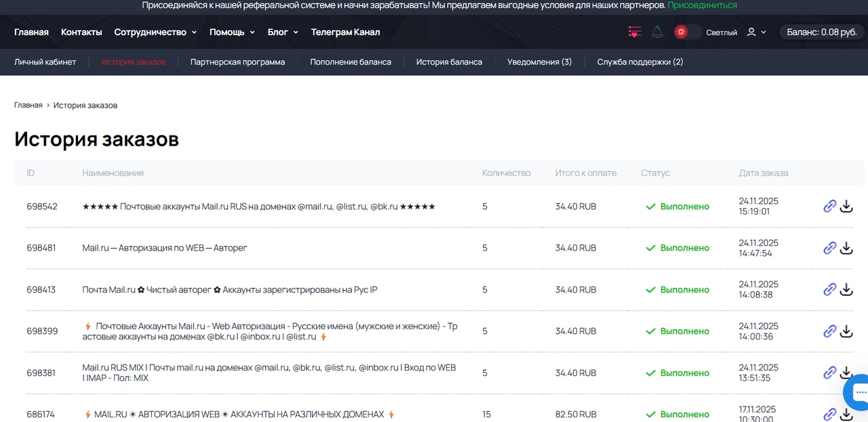Download order 698413 using the download icon
Image resolution: width=868 pixels, height=422 pixels.
click(x=846, y=289)
